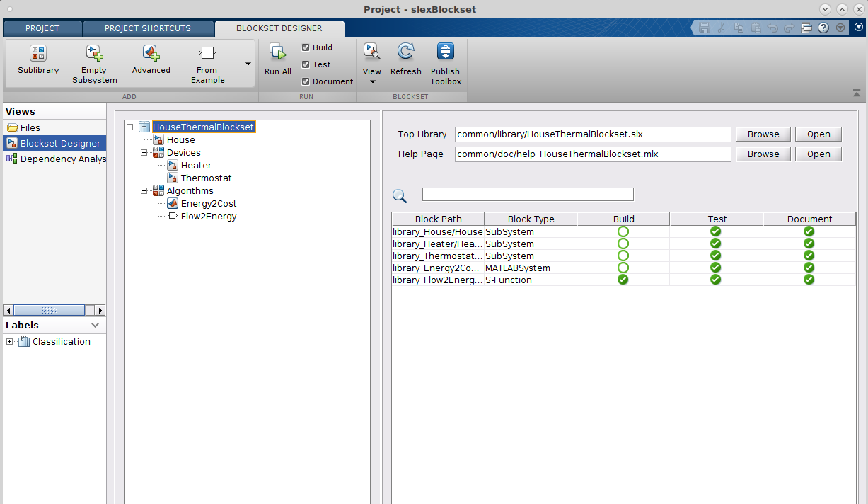The width and height of the screenshot is (868, 504).
Task: Open Publish Toolbox
Action: tap(445, 53)
